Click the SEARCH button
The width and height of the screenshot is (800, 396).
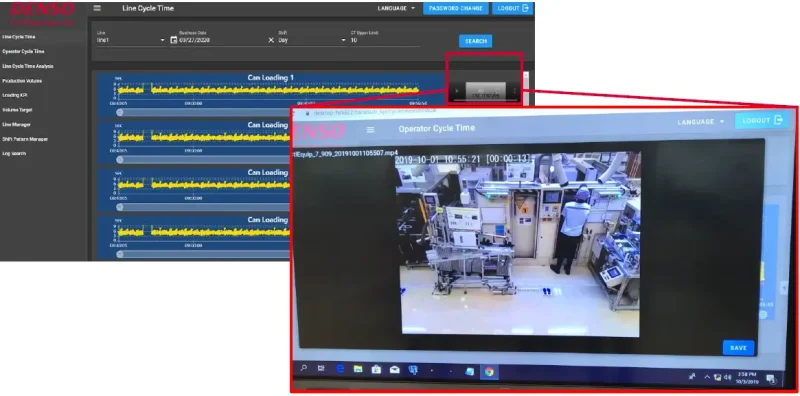pos(476,41)
